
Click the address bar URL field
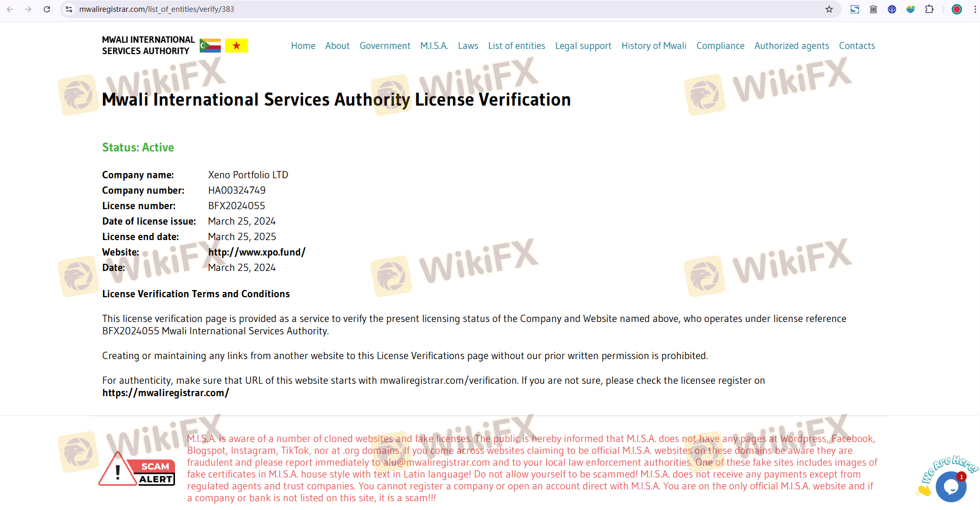[x=412, y=9]
